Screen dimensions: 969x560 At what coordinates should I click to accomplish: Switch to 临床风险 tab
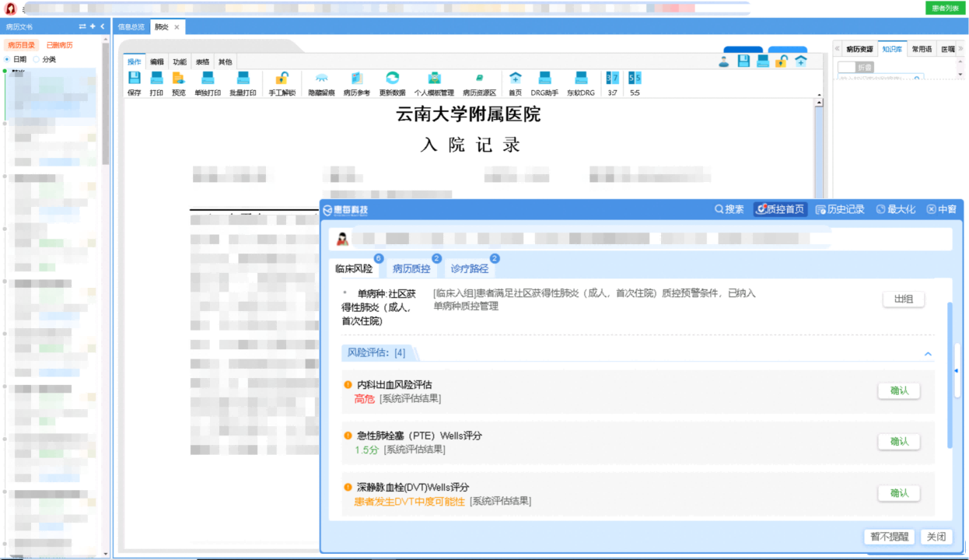pos(354,268)
